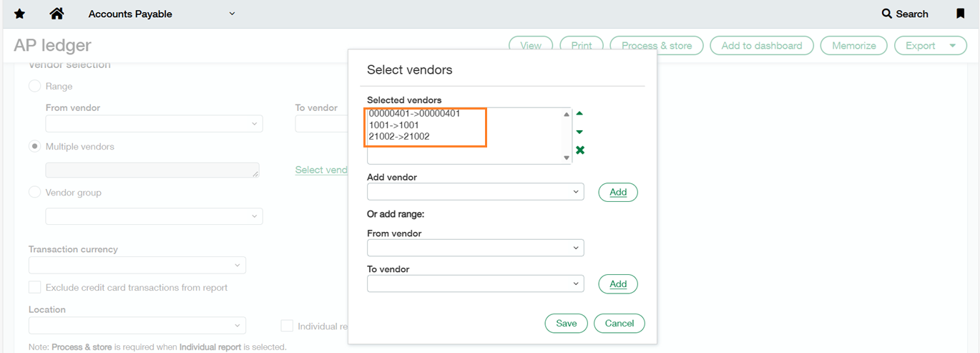This screenshot has height=353, width=980.
Task: Remove selected vendor with green X icon
Action: click(580, 150)
